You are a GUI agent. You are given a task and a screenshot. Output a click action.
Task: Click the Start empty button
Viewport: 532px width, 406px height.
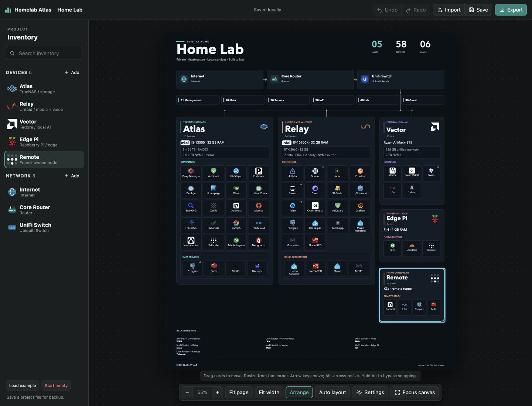[56, 385]
